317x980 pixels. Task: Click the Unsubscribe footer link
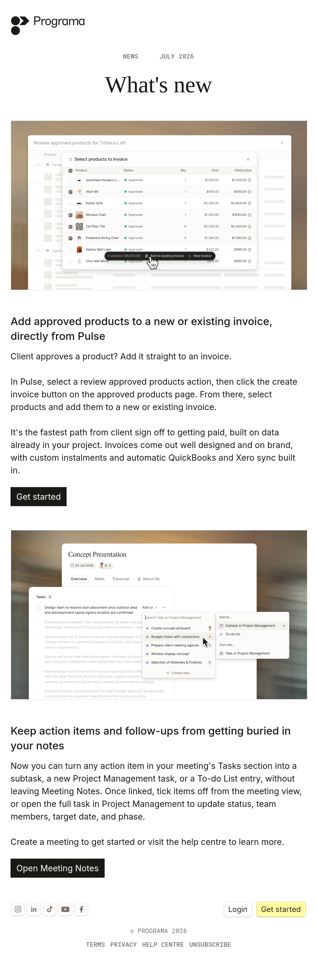(210, 944)
